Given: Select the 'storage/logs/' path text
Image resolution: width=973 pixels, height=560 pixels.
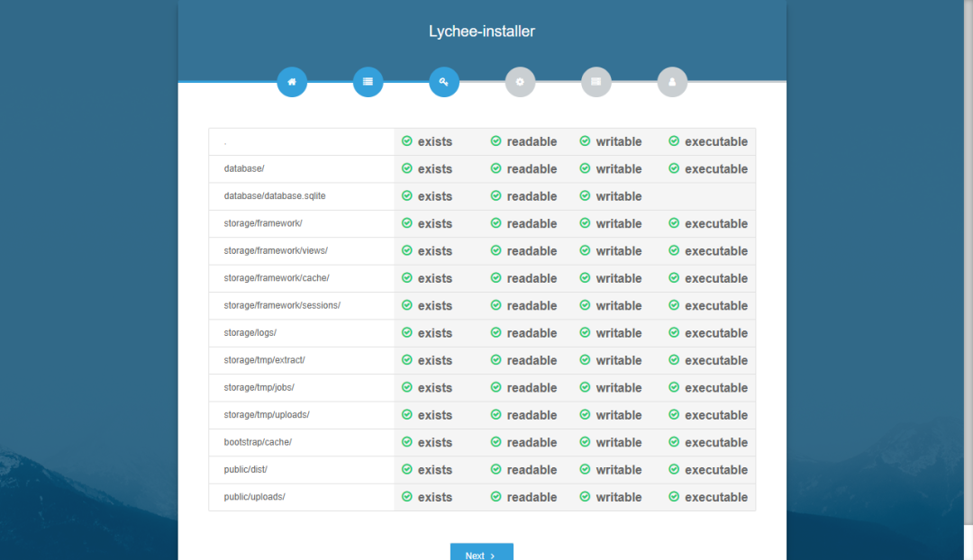Looking at the screenshot, I should [250, 332].
